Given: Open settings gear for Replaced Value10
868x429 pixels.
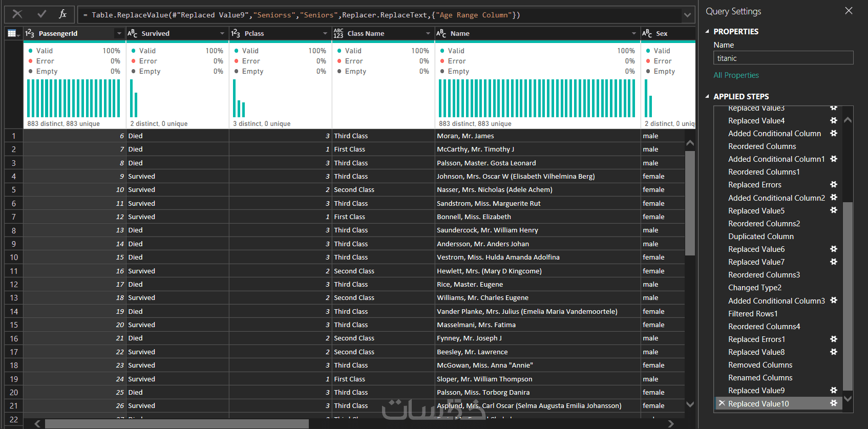Looking at the screenshot, I should (834, 403).
